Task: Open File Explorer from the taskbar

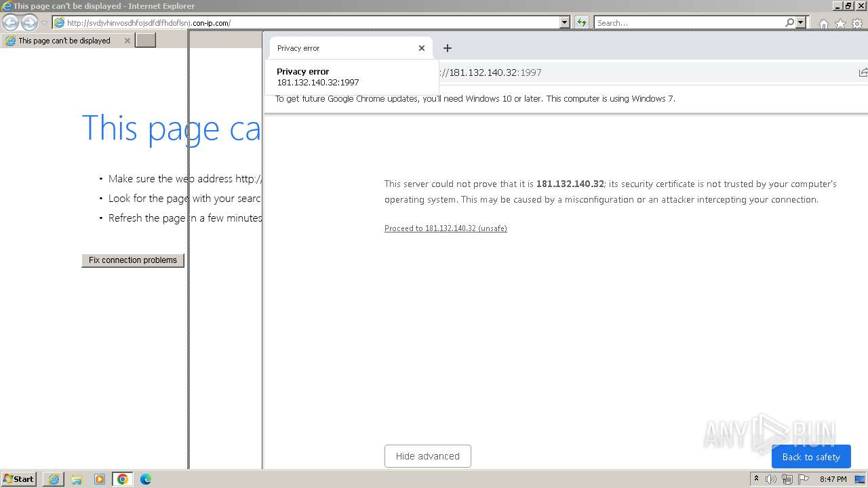Action: coord(77,479)
